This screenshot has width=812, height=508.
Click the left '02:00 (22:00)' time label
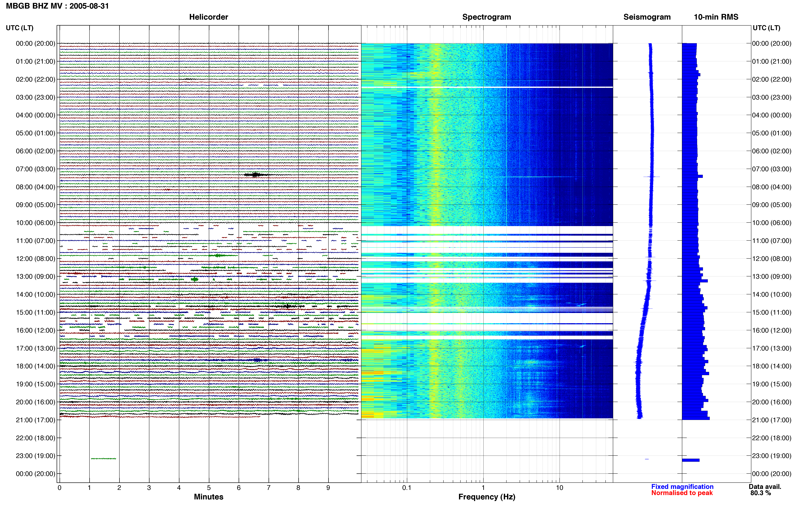(x=36, y=79)
